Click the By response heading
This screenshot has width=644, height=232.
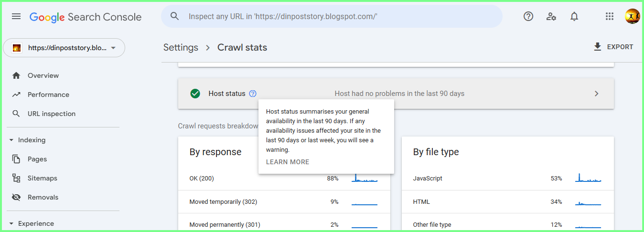tap(215, 152)
